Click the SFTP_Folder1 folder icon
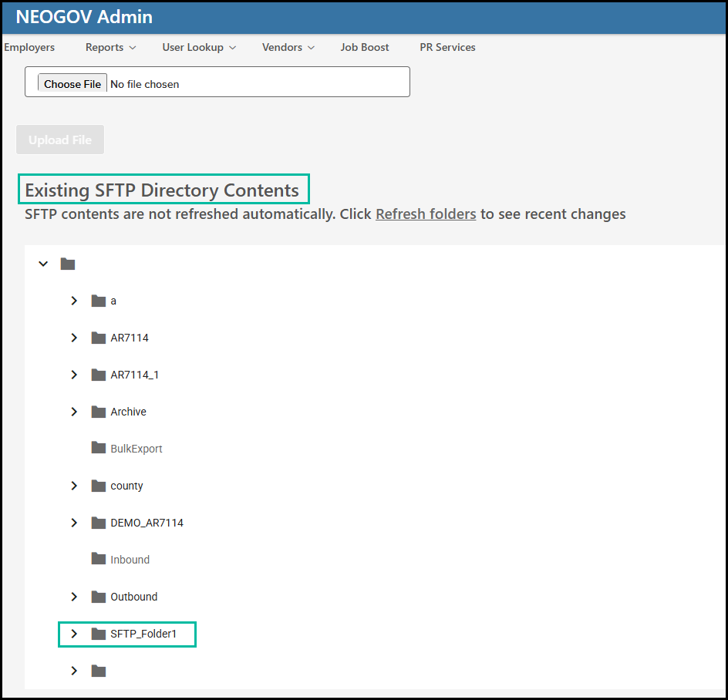 (x=99, y=634)
